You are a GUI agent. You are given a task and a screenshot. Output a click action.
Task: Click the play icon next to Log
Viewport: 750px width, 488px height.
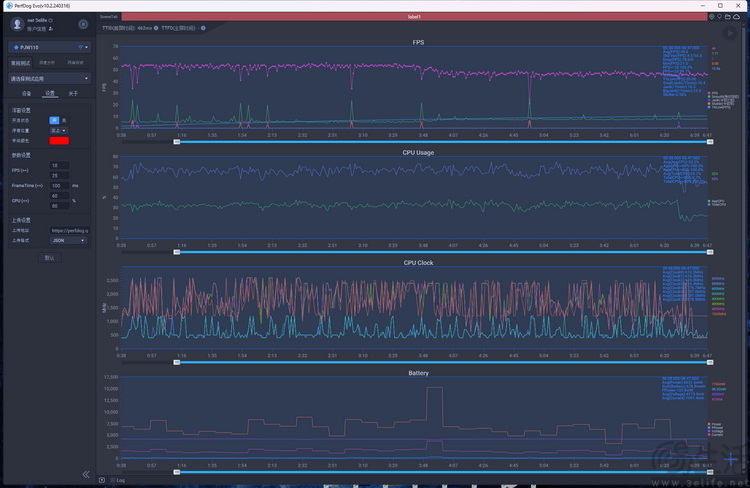(102, 480)
